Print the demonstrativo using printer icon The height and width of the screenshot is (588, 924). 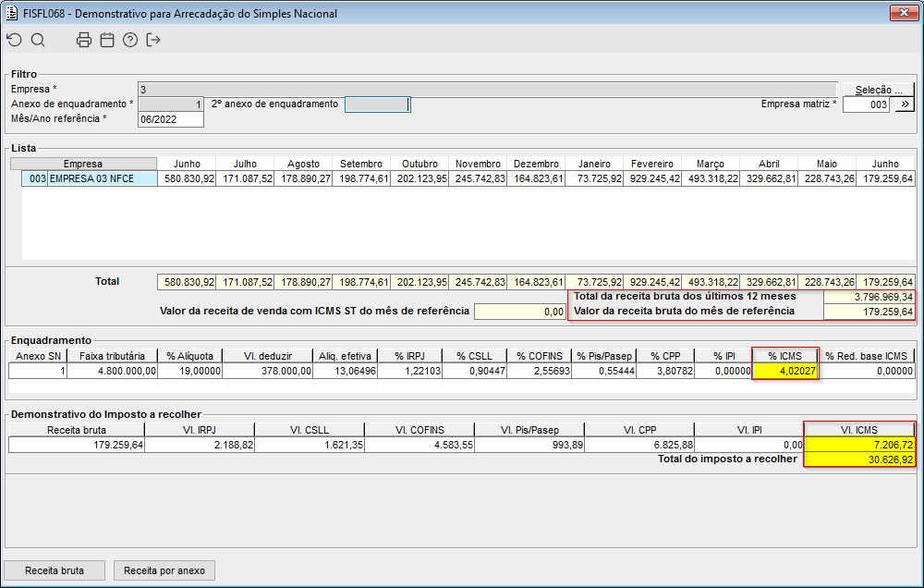pos(84,40)
